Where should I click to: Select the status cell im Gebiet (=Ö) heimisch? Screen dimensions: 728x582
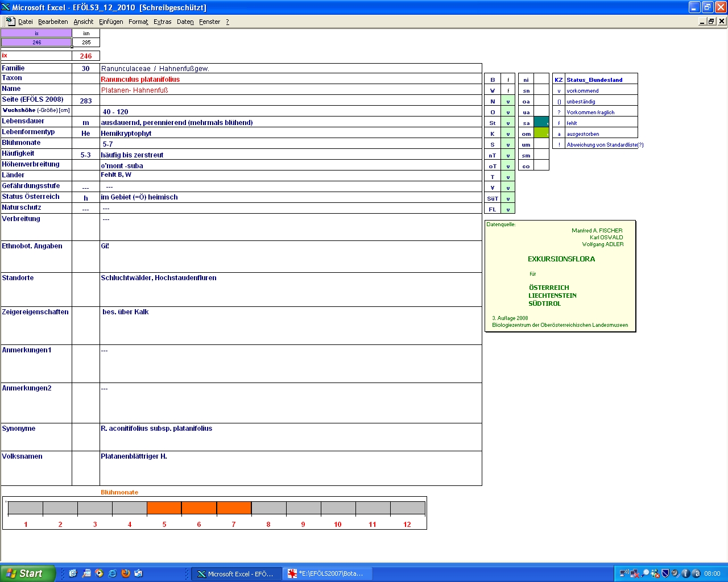pyautogui.click(x=291, y=197)
